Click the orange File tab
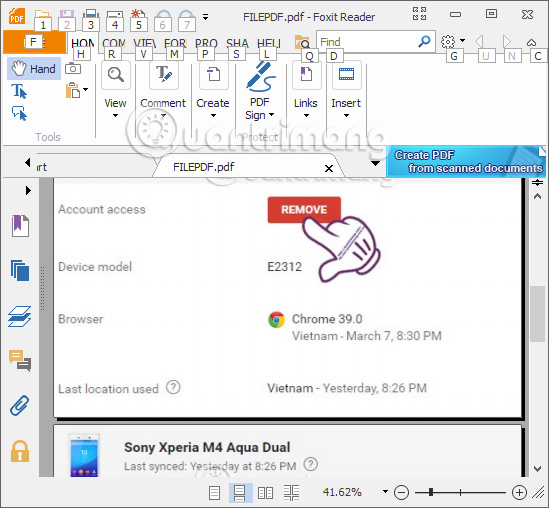The image size is (549, 508). pos(34,42)
